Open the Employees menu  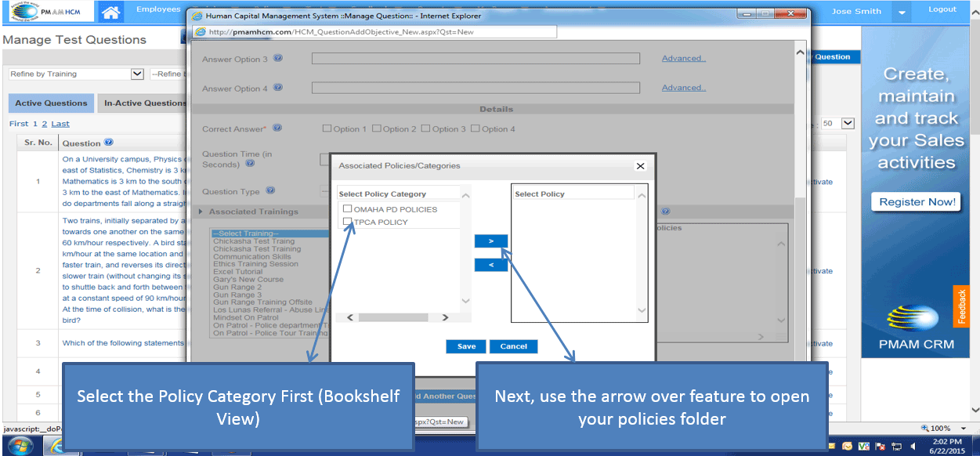pyautogui.click(x=158, y=9)
